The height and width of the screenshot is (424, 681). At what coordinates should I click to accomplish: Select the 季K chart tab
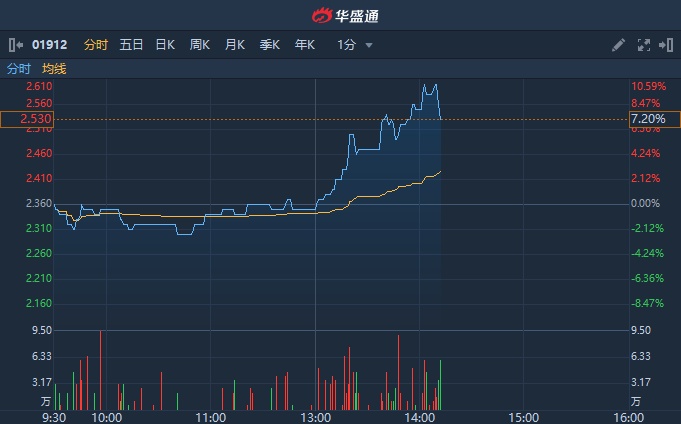(x=270, y=45)
